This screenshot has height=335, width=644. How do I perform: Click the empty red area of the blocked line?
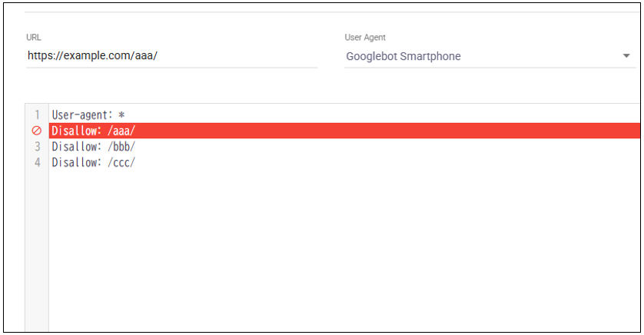[x=384, y=131]
